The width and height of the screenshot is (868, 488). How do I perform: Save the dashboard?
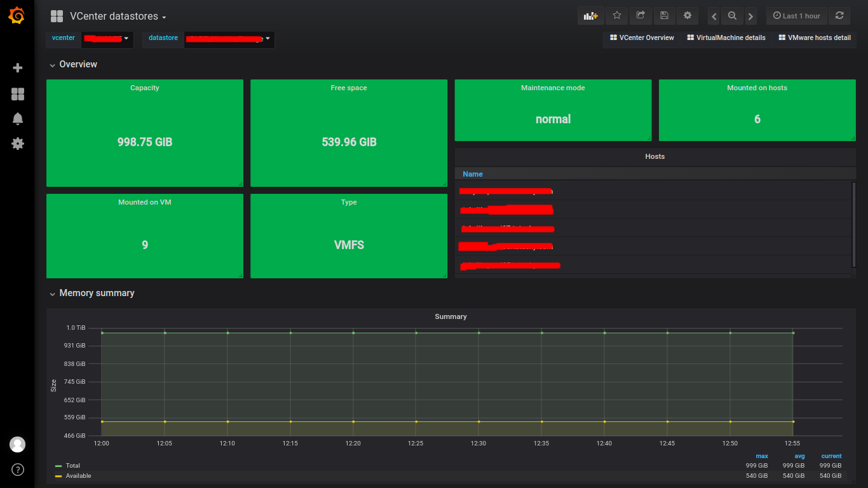[664, 16]
